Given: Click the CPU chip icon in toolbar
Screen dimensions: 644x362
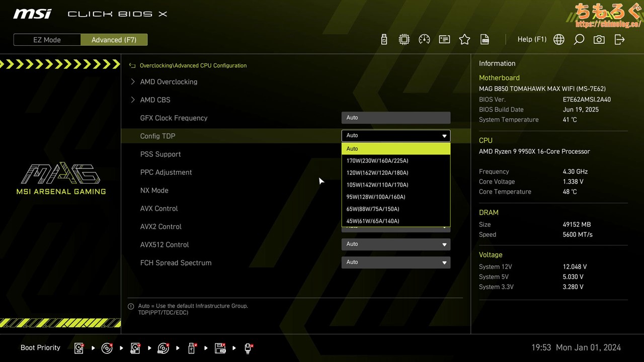Looking at the screenshot, I should point(404,40).
